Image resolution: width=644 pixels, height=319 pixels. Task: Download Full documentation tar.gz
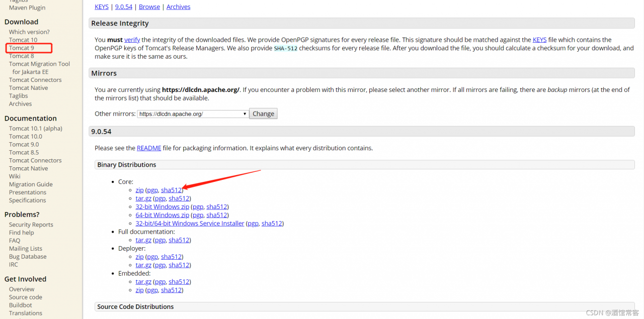[x=143, y=240]
